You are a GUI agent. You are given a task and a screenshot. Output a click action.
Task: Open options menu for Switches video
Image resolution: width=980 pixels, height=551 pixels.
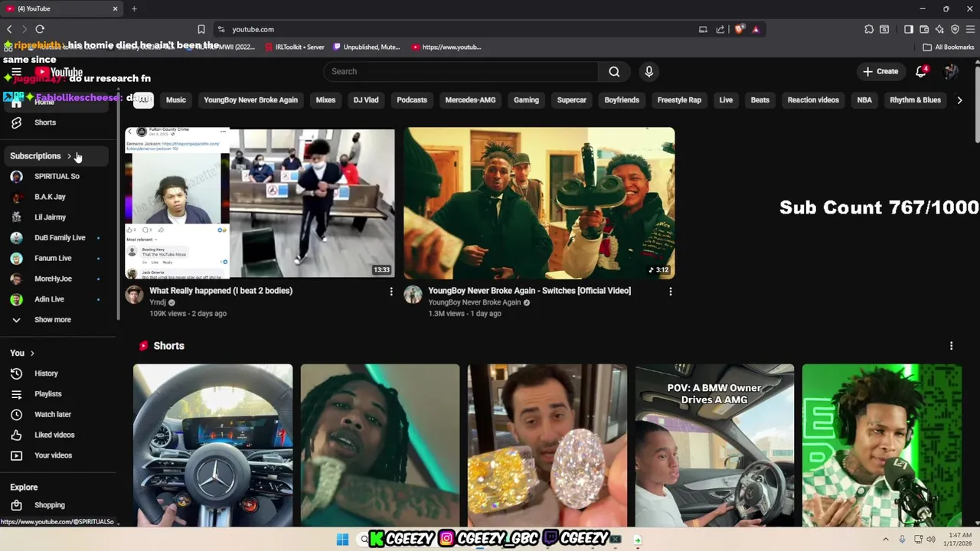pos(670,292)
